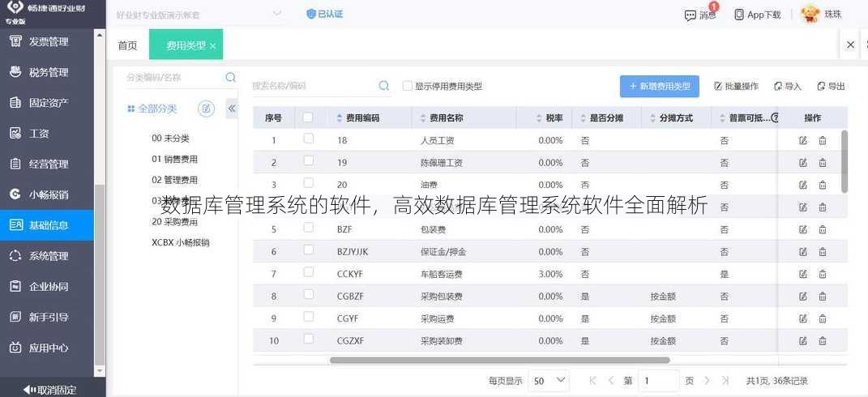Delete the 车船客运费 row

click(x=823, y=274)
